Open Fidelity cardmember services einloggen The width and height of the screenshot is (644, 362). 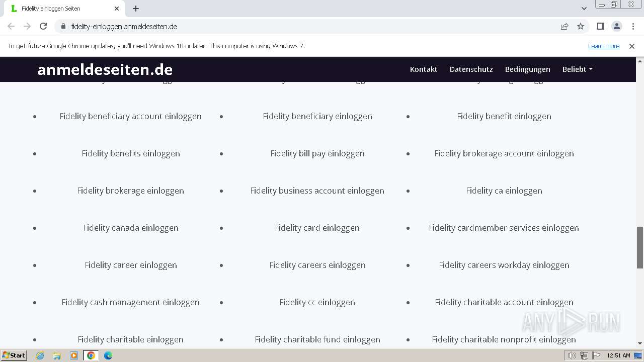pyautogui.click(x=504, y=228)
